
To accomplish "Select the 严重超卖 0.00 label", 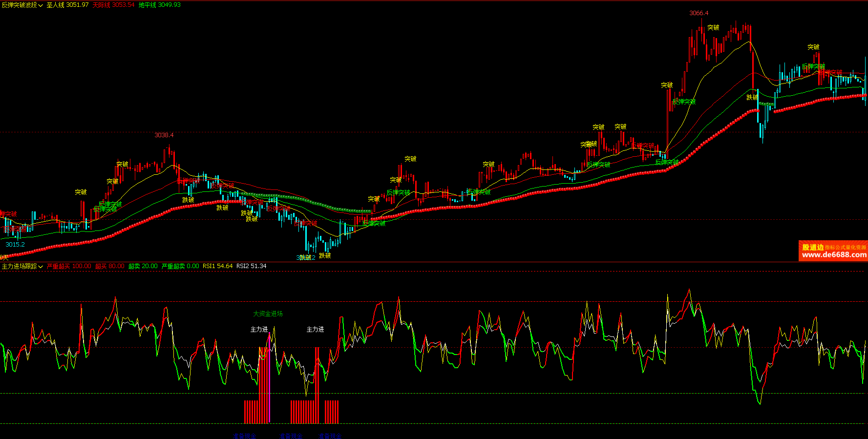I will click(x=180, y=266).
